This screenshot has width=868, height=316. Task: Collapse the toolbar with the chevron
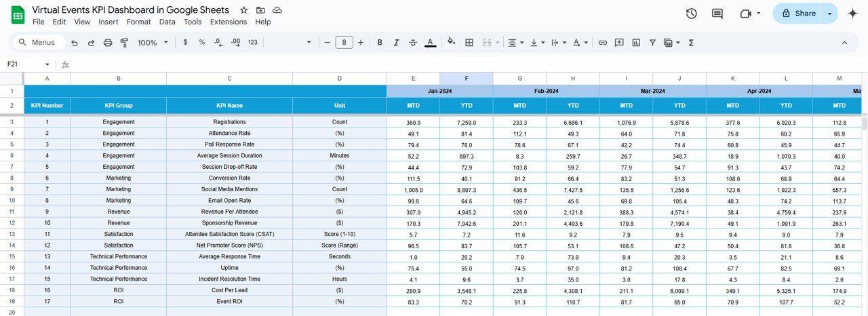(844, 42)
